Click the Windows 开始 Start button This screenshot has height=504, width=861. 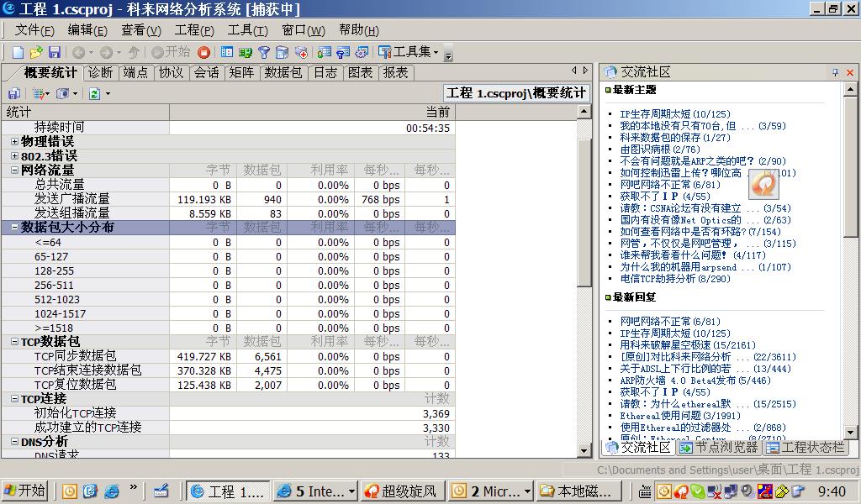(x=25, y=491)
